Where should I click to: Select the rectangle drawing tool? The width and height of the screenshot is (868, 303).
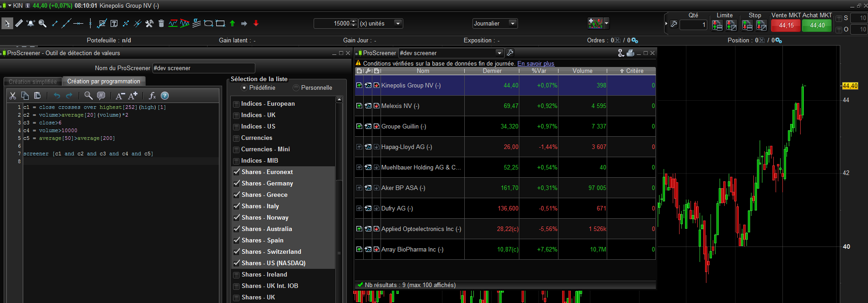[x=220, y=23]
